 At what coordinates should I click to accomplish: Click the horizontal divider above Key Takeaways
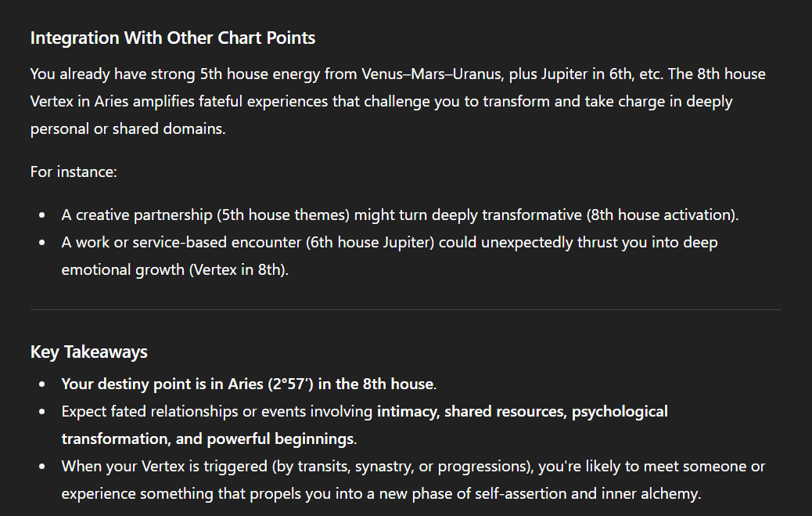click(x=405, y=309)
